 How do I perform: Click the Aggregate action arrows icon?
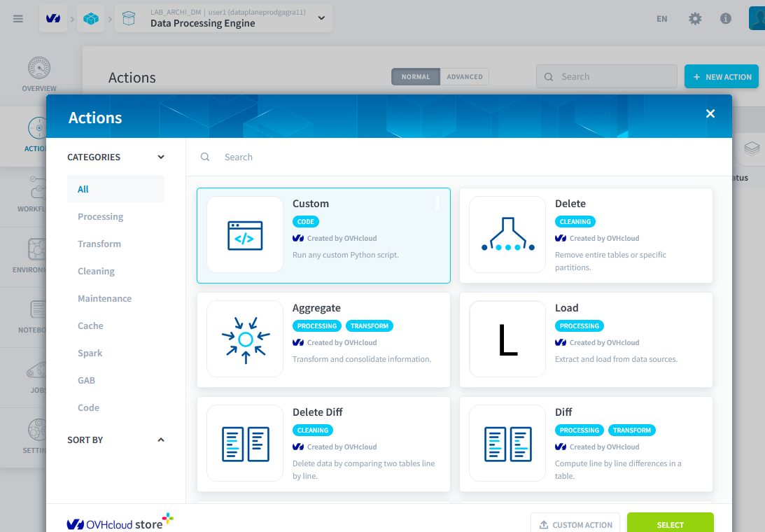pos(245,339)
